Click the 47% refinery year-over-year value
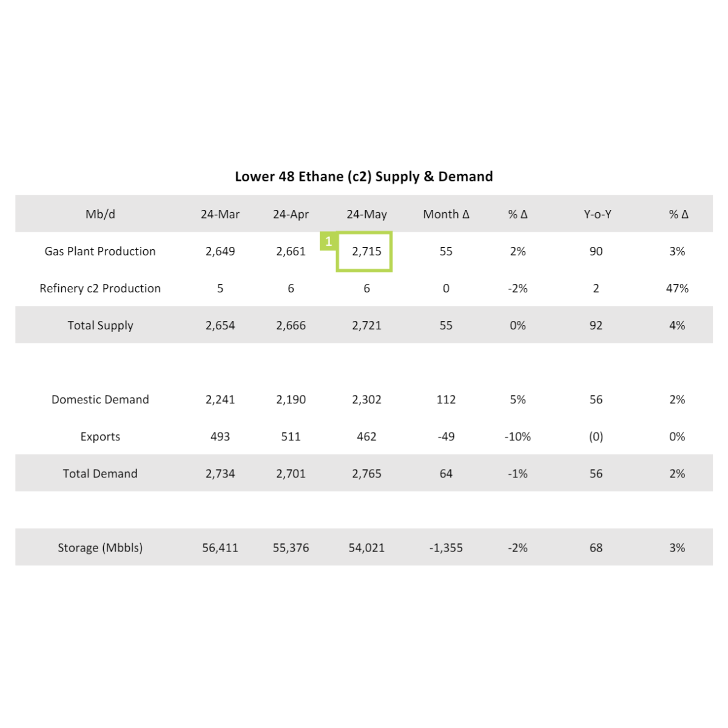Image resolution: width=728 pixels, height=728 pixels. 677,288
